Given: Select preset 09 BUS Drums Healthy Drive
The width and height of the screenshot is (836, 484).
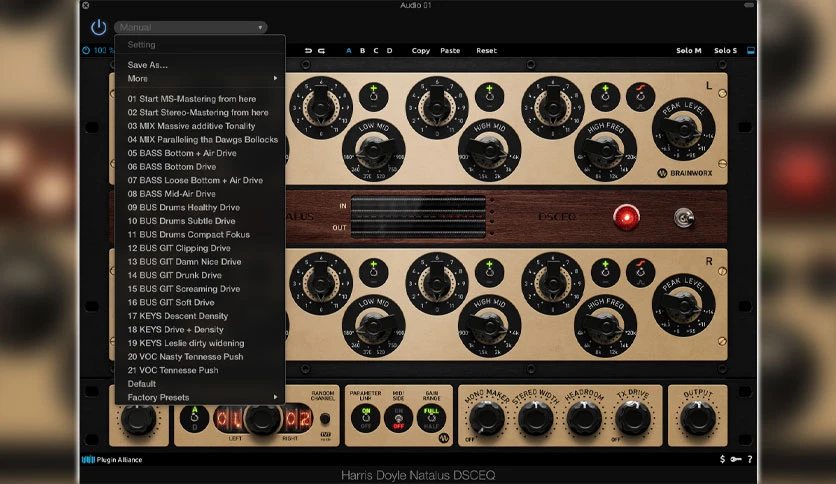Looking at the screenshot, I should click(200, 207).
